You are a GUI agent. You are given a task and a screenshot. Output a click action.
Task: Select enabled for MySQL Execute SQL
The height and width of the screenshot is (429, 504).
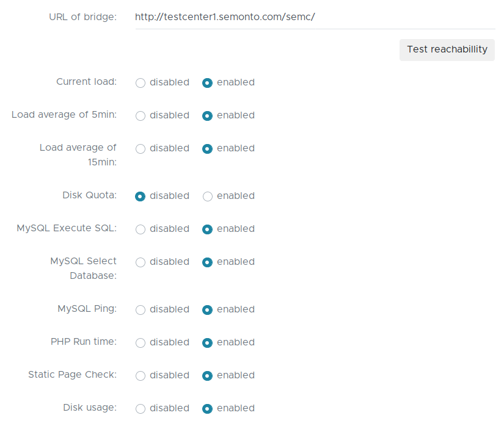coord(208,229)
